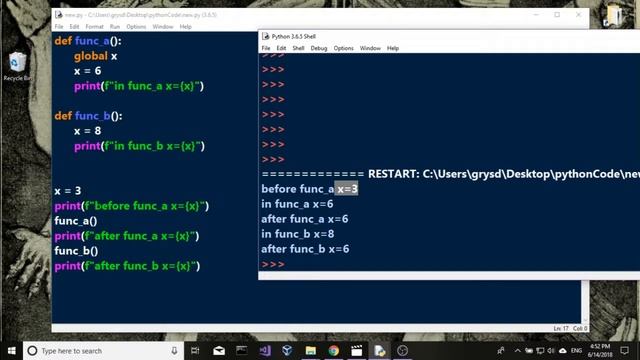Open the Options menu in editor window
The image size is (640, 360).
pyautogui.click(x=136, y=27)
